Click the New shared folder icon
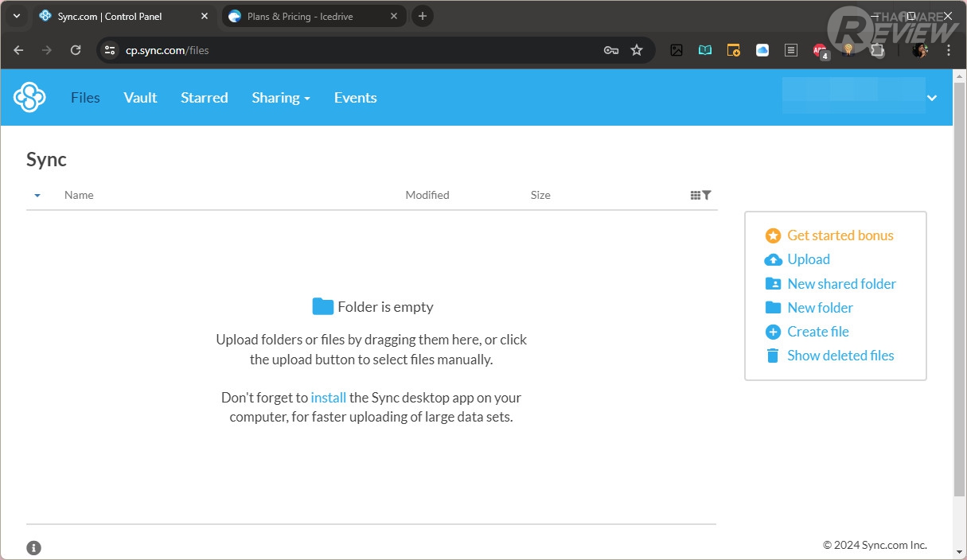This screenshot has height=560, width=967. [773, 283]
